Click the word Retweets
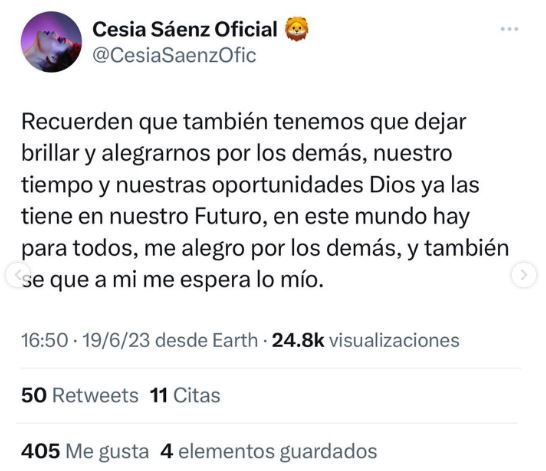546x471 pixels. [x=95, y=395]
